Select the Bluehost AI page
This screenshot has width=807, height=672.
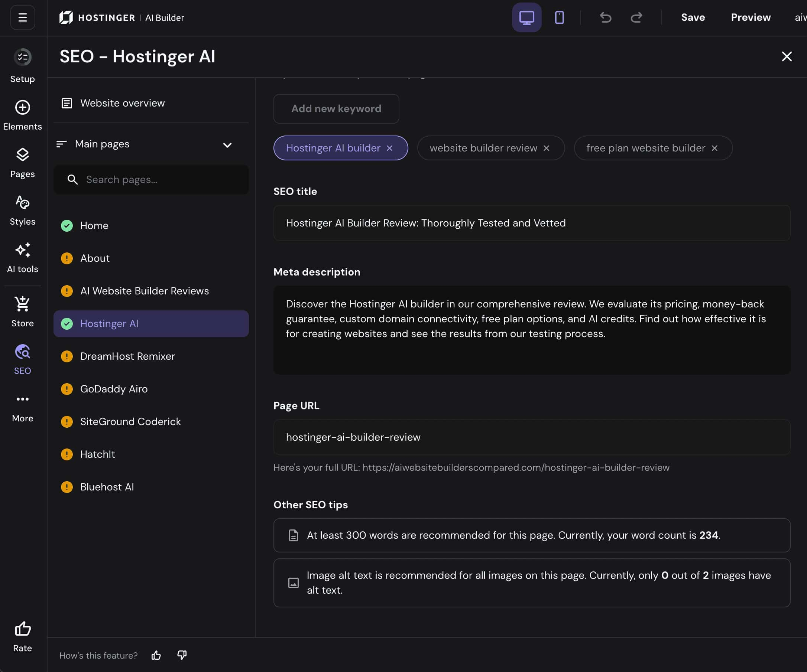pyautogui.click(x=151, y=487)
